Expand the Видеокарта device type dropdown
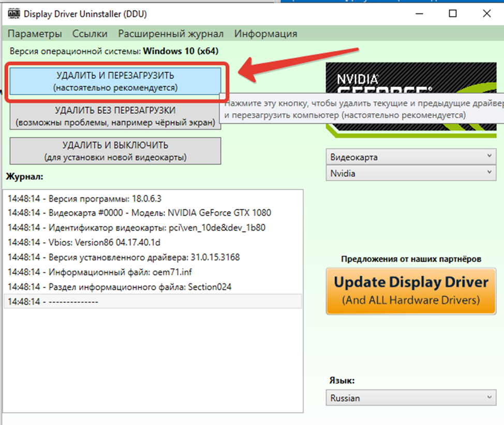 click(411, 157)
